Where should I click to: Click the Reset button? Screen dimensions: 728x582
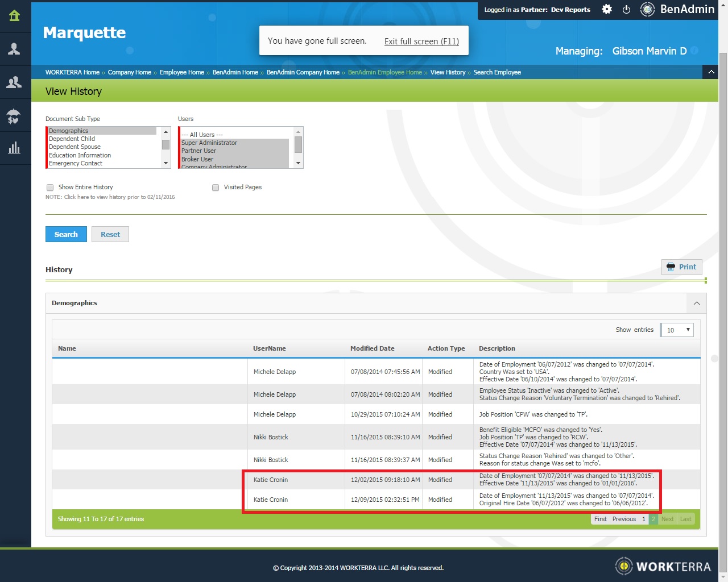pyautogui.click(x=110, y=234)
